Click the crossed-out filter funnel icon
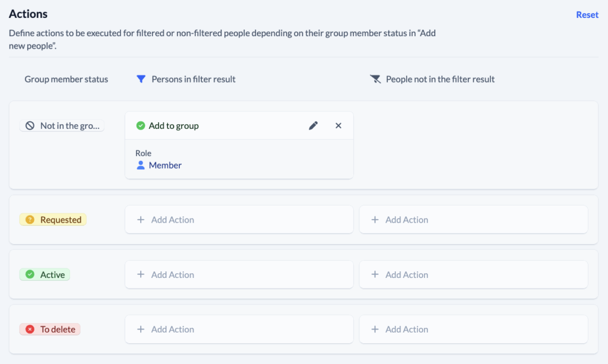Viewport: 608px width, 364px height. point(376,78)
